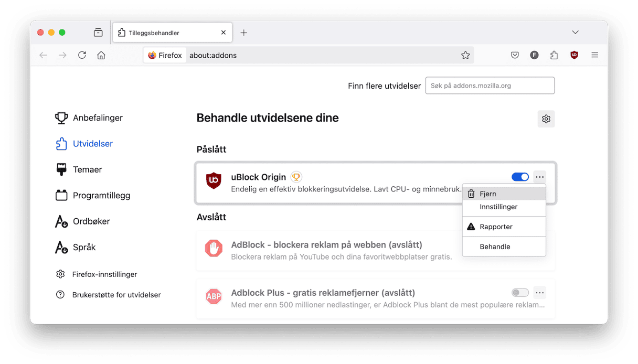This screenshot has width=638, height=364.
Task: Click the 'Behandle utvidelsene dine' heading
Action: [x=268, y=118]
